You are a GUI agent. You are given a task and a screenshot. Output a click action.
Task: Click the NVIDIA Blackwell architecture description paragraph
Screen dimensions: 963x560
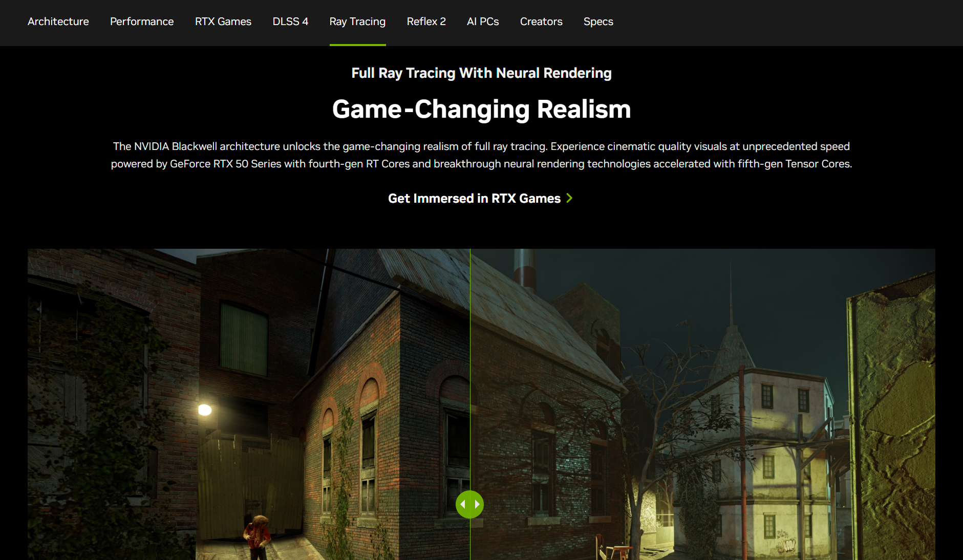(x=481, y=155)
